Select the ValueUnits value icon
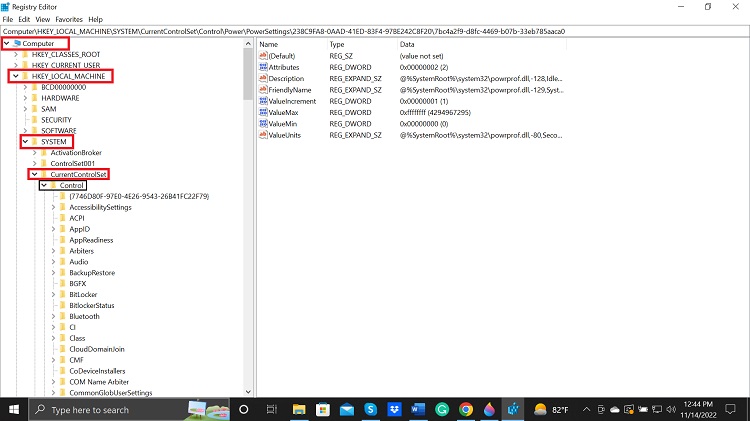750x421 pixels. coord(262,134)
